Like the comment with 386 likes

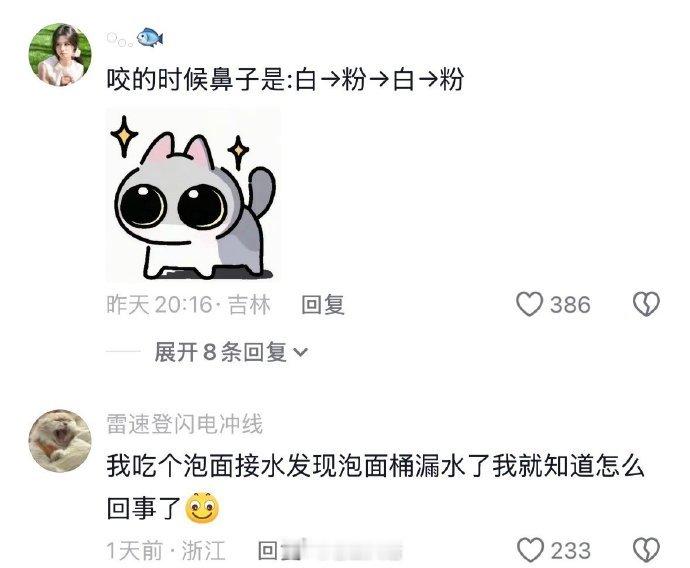pyautogui.click(x=529, y=304)
